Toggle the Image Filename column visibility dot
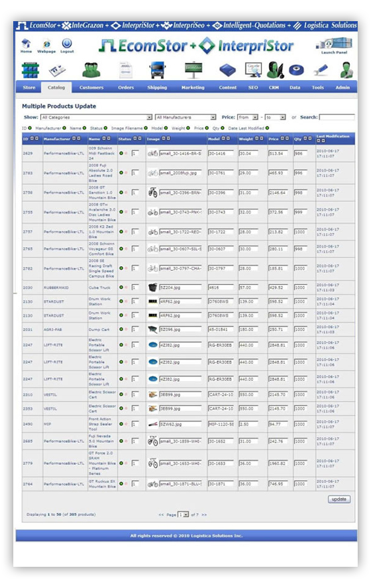371x588 pixels. click(x=146, y=128)
